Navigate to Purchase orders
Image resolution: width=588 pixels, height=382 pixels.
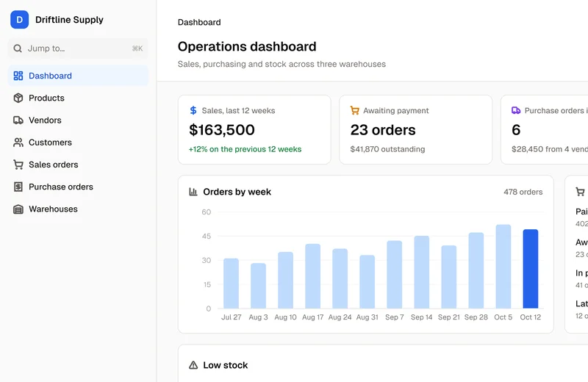tap(78, 187)
